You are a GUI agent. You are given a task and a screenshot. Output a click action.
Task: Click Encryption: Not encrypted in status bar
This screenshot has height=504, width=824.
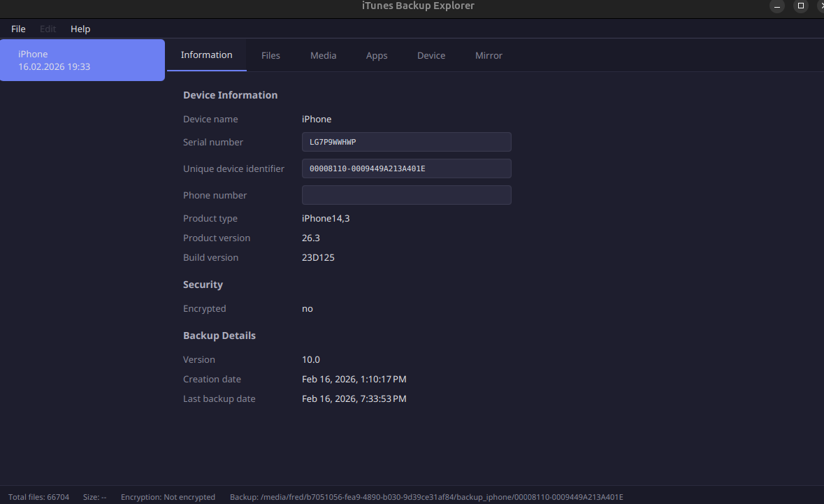[168, 497]
